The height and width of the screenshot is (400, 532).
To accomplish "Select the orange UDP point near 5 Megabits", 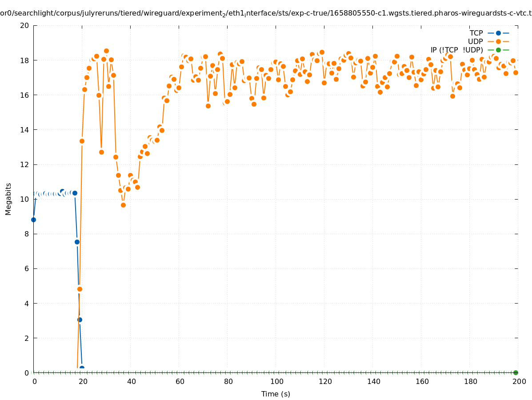I will (80, 289).
